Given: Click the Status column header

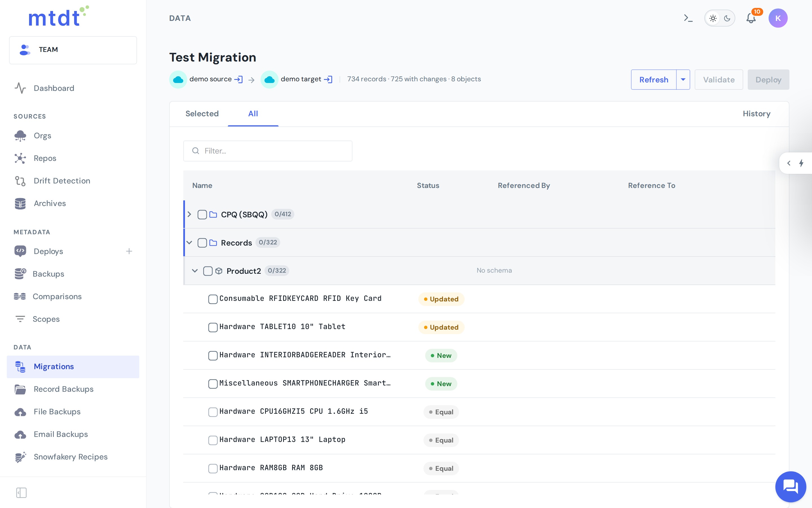Looking at the screenshot, I should [428, 185].
